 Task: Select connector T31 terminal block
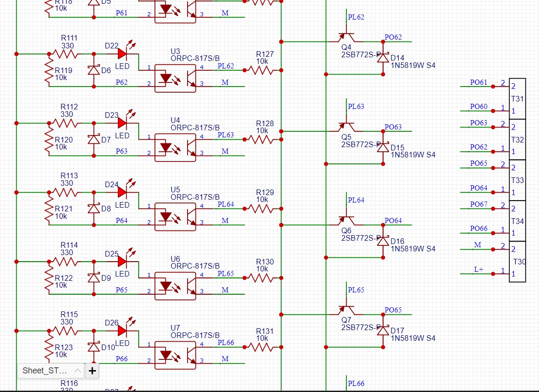[x=517, y=99]
